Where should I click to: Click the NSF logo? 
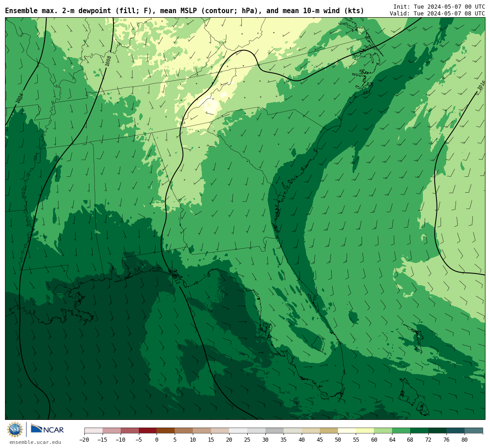point(15,429)
